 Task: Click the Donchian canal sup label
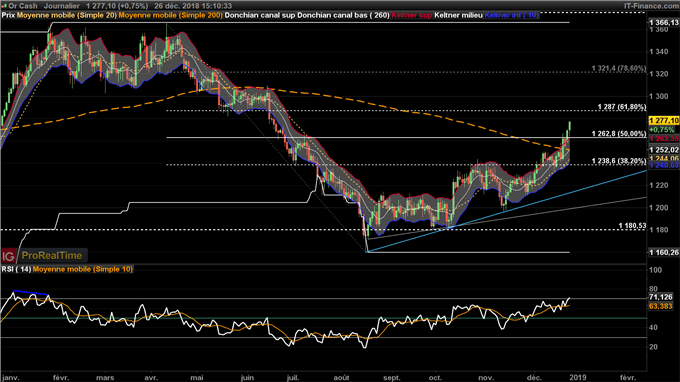point(260,15)
